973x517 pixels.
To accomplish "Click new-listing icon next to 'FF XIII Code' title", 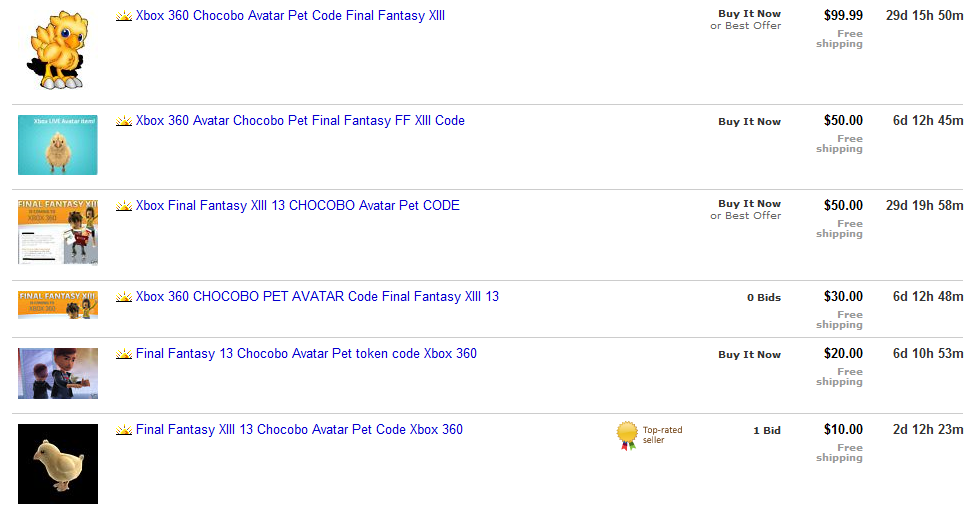I will [124, 121].
